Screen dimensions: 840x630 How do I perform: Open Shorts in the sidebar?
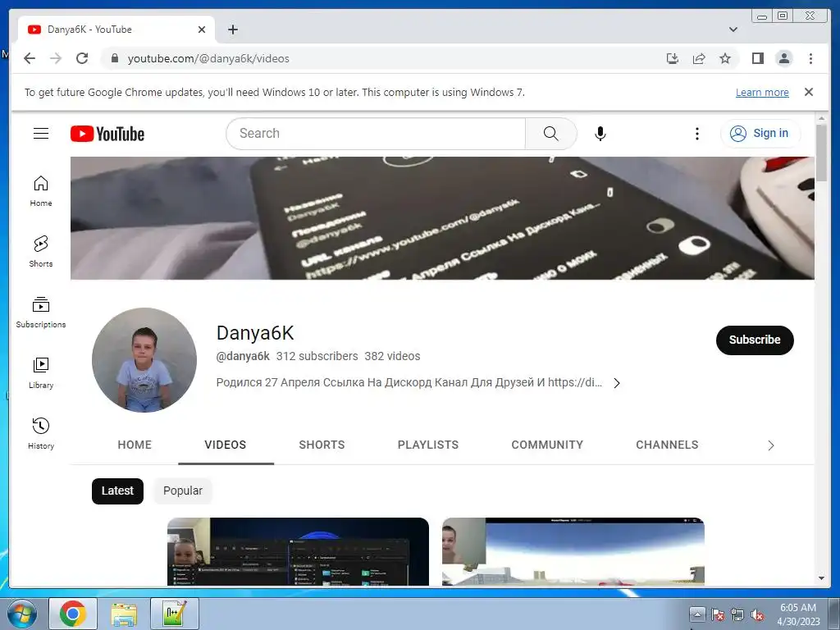[41, 252]
